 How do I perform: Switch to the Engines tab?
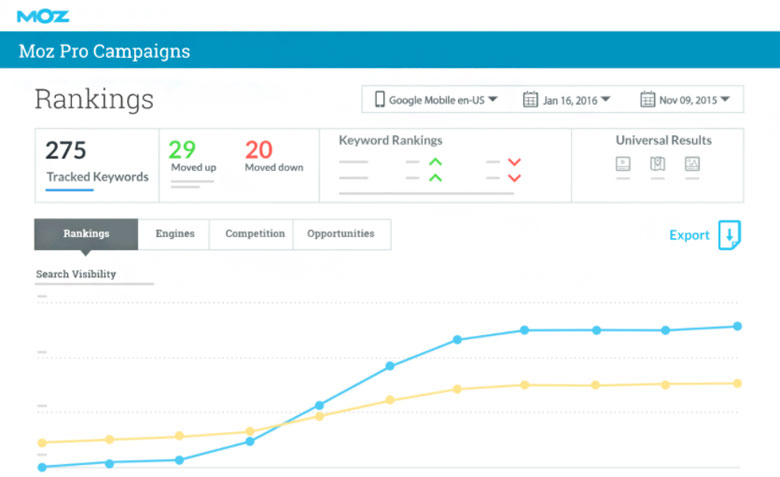tap(175, 234)
